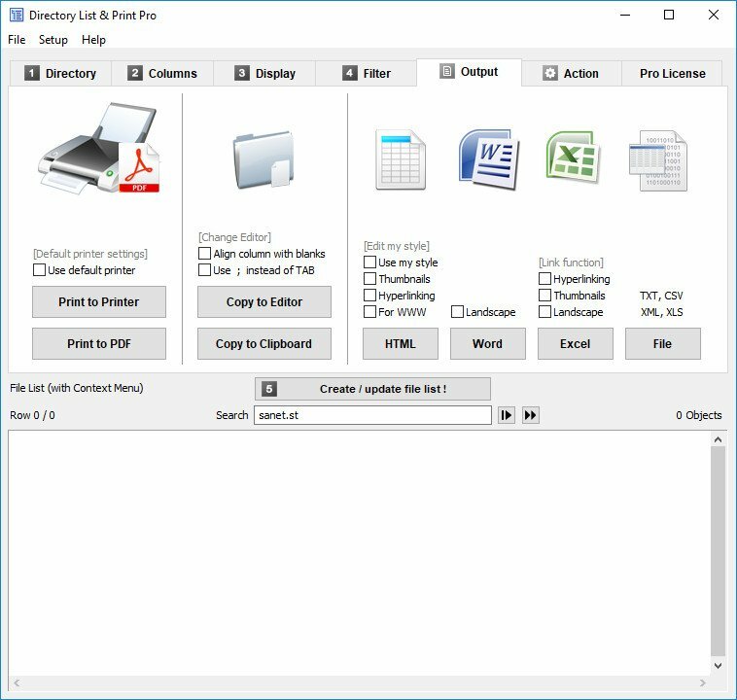Open the Columns tab
The height and width of the screenshot is (700, 737).
pos(162,73)
